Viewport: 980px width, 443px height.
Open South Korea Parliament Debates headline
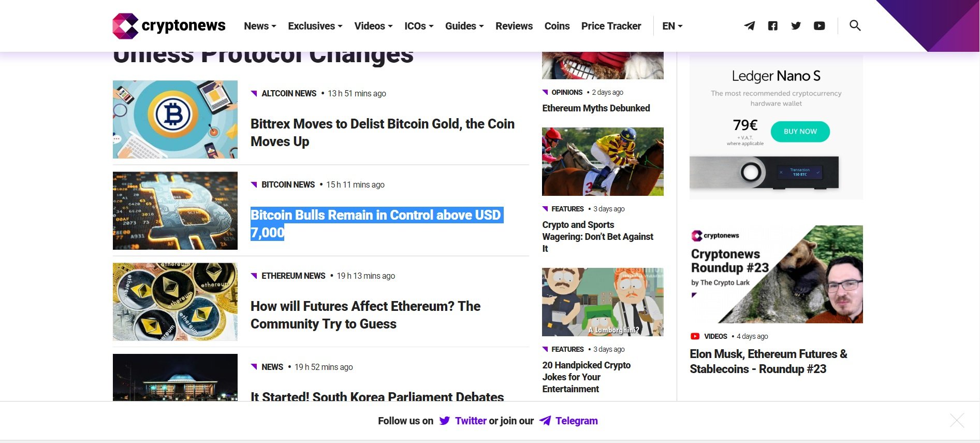click(x=377, y=396)
